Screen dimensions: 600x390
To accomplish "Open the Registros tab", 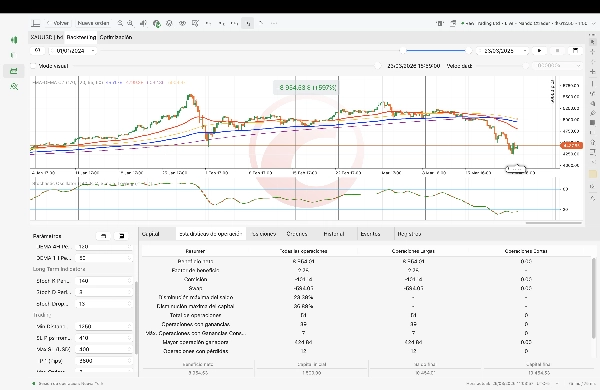I will tap(409, 234).
